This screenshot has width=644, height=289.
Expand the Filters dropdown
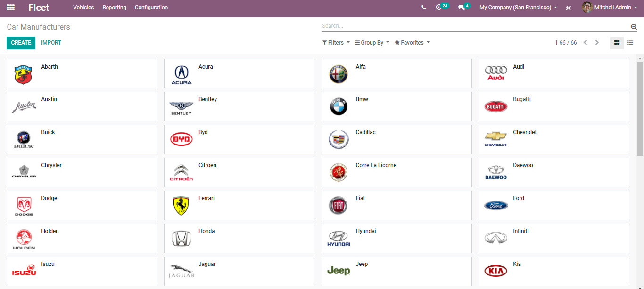pyautogui.click(x=336, y=43)
